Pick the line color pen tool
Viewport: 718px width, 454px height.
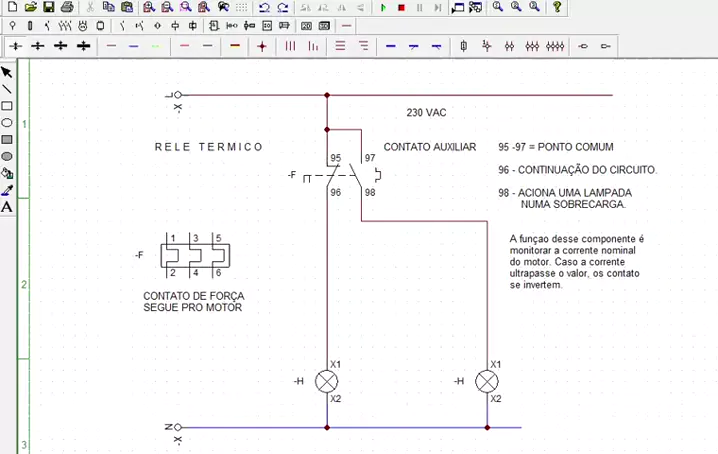7,190
